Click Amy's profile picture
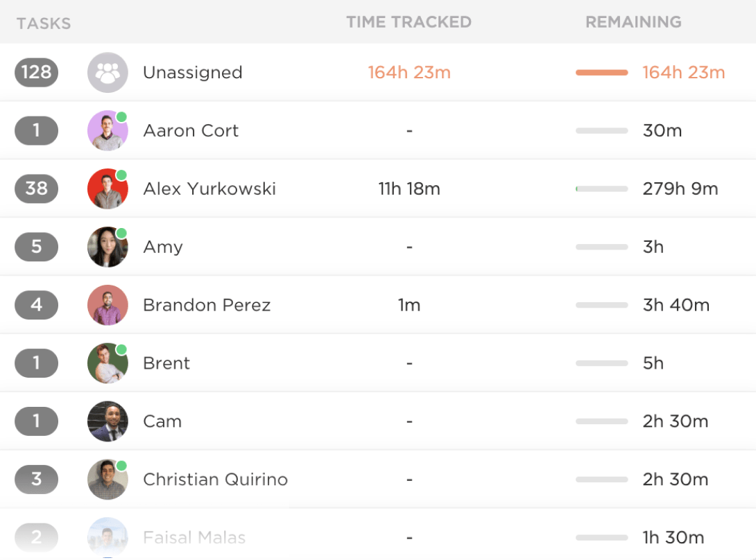Image resolution: width=756 pixels, height=560 pixels. (108, 247)
